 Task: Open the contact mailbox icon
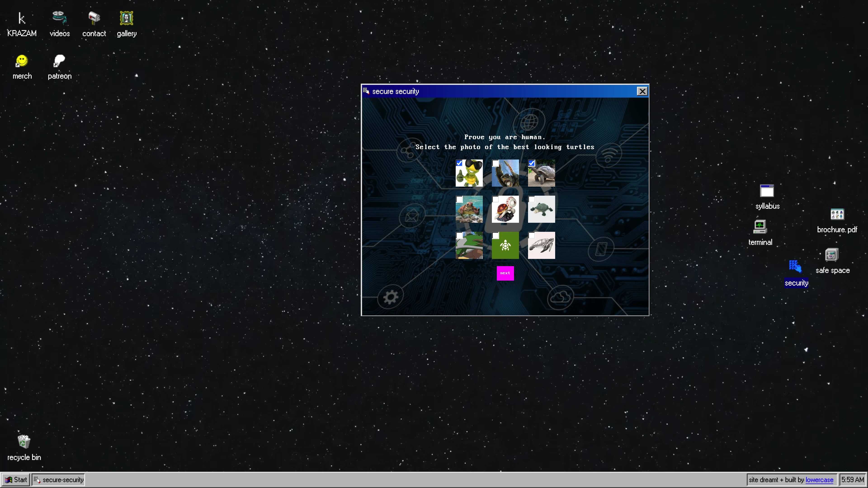[94, 18]
